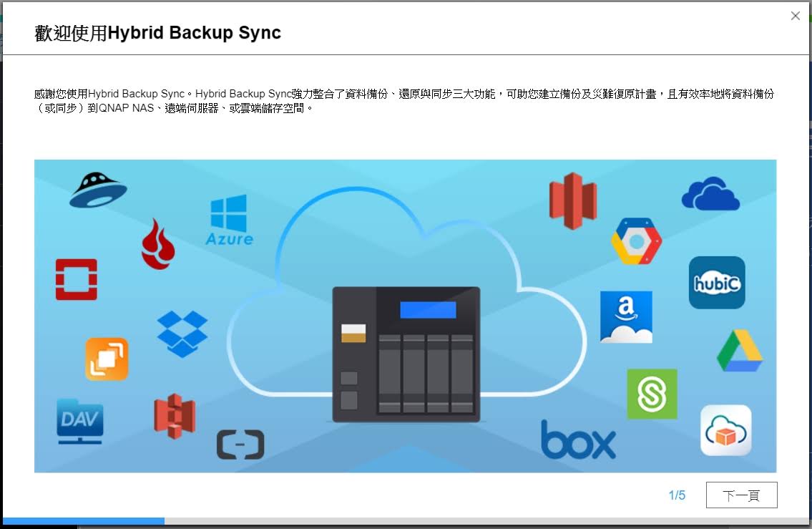
Task: Click the box logo icon
Action: (x=579, y=440)
